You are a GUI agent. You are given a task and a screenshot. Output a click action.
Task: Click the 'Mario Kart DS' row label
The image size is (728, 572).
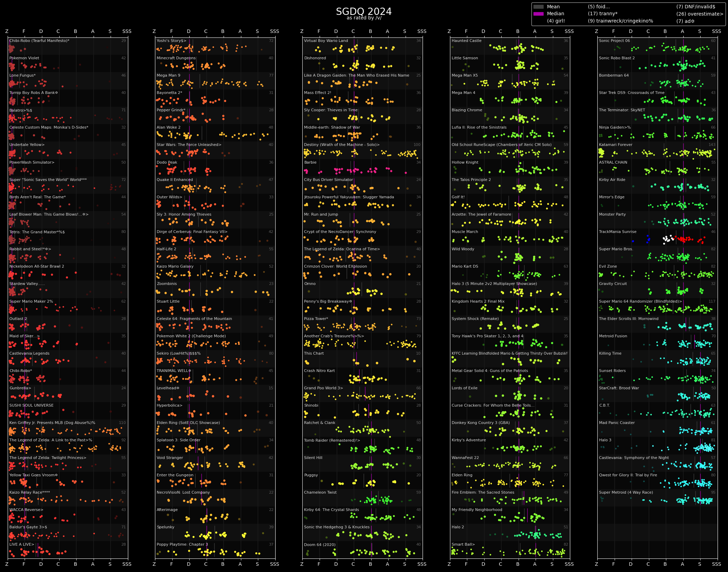[465, 266]
